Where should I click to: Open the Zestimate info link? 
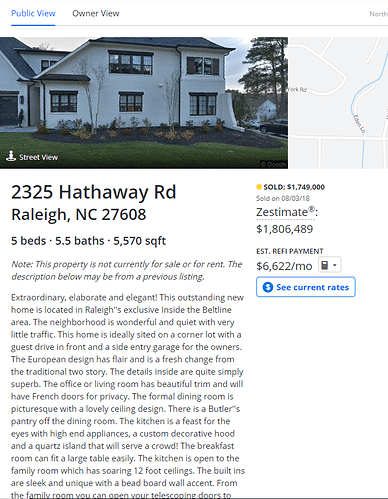[285, 212]
